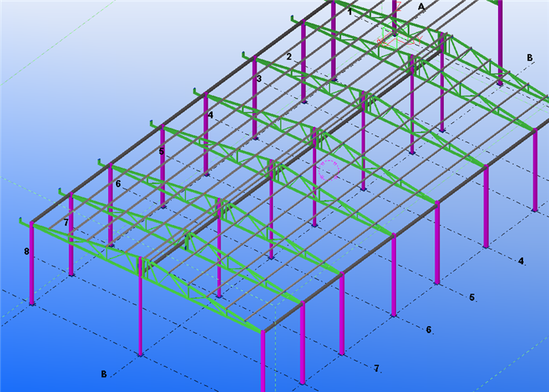
Task: Select grid label 8 by the corner column
Action: point(27,252)
